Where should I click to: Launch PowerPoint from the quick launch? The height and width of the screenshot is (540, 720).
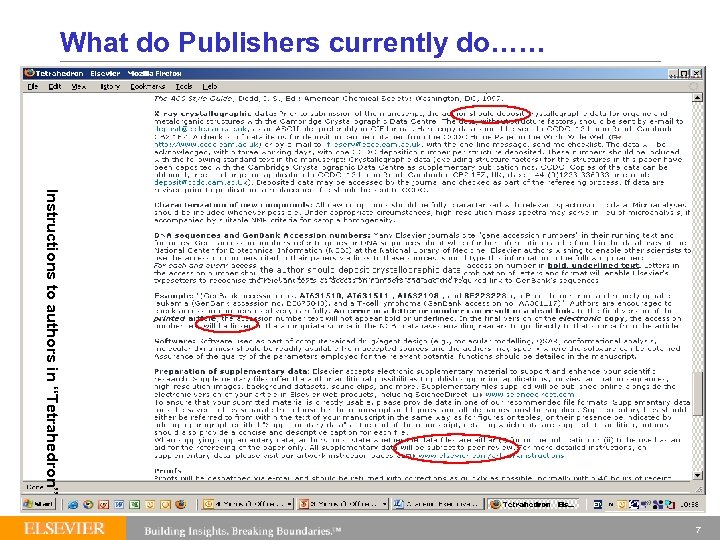point(103,504)
